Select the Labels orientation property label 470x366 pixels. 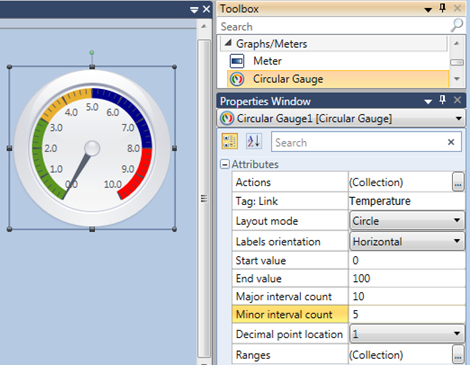[x=278, y=242]
